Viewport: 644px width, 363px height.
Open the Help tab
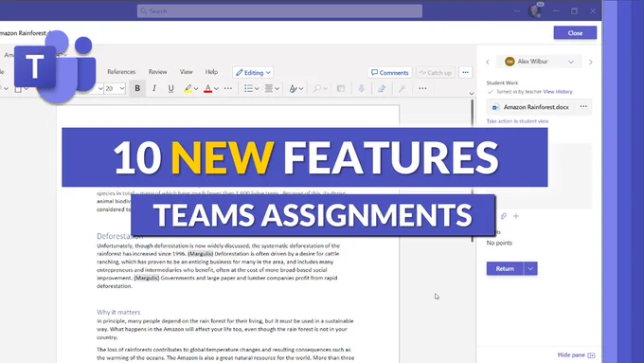pyautogui.click(x=211, y=71)
